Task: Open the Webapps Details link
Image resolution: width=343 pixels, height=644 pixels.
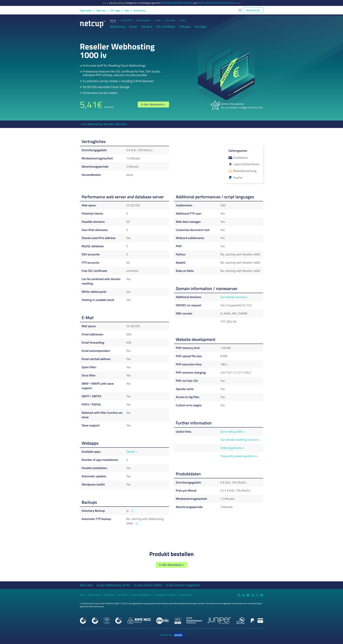Action: tap(132, 452)
